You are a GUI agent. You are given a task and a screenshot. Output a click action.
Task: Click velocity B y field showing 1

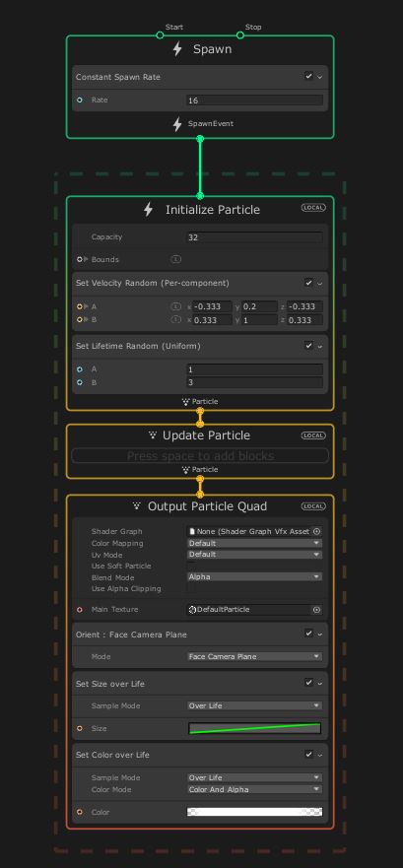[x=259, y=320]
